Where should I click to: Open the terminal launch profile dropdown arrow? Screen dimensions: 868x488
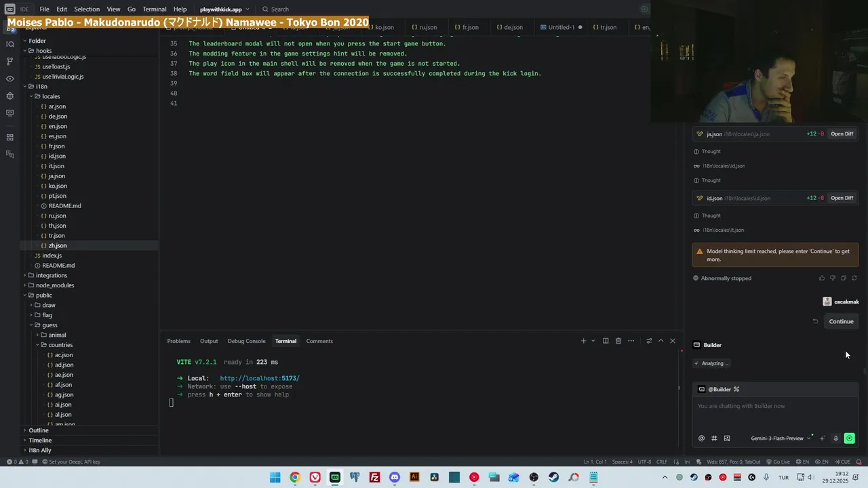tap(593, 341)
